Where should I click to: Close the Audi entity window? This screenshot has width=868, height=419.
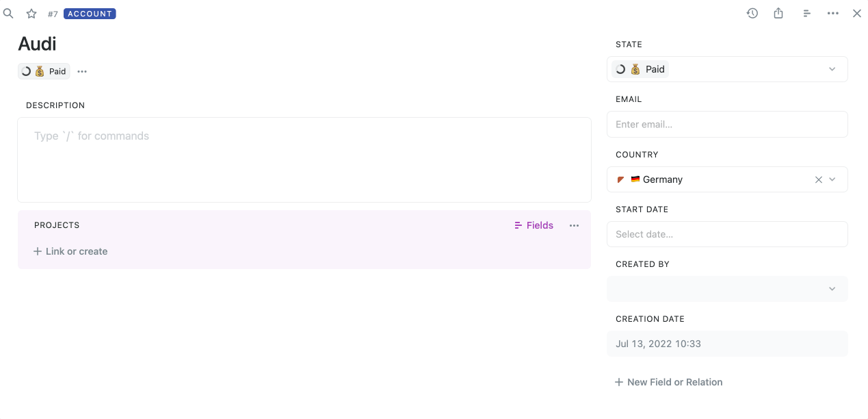tap(856, 13)
